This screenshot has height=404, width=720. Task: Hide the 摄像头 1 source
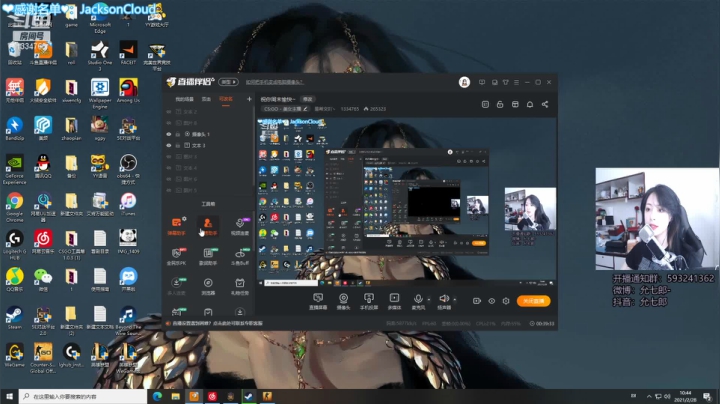169,134
